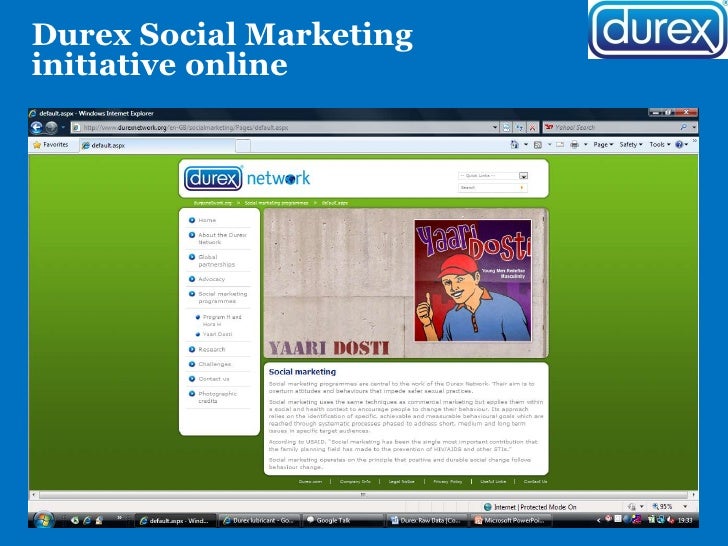Open the Challenges sidebar link
The image size is (728, 546).
pos(214,364)
